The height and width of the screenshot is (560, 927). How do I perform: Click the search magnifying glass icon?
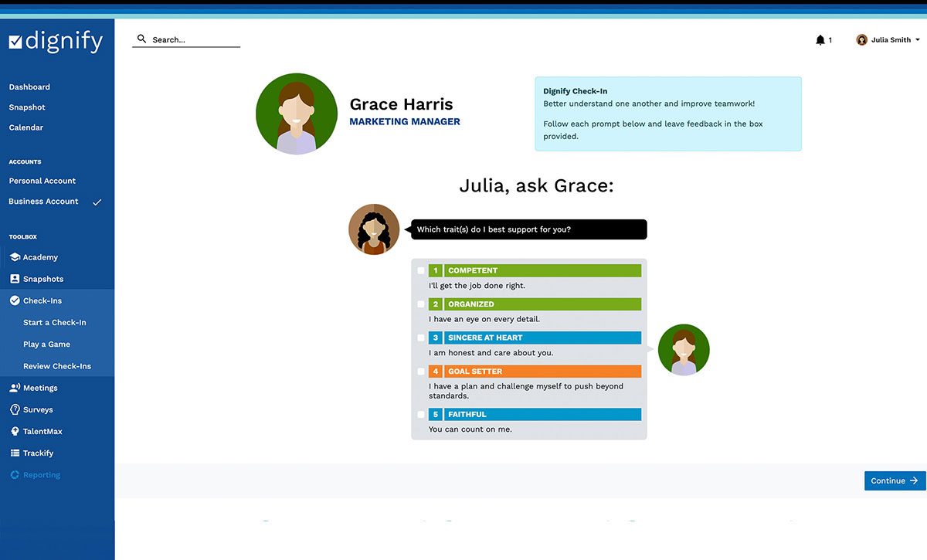click(x=141, y=39)
